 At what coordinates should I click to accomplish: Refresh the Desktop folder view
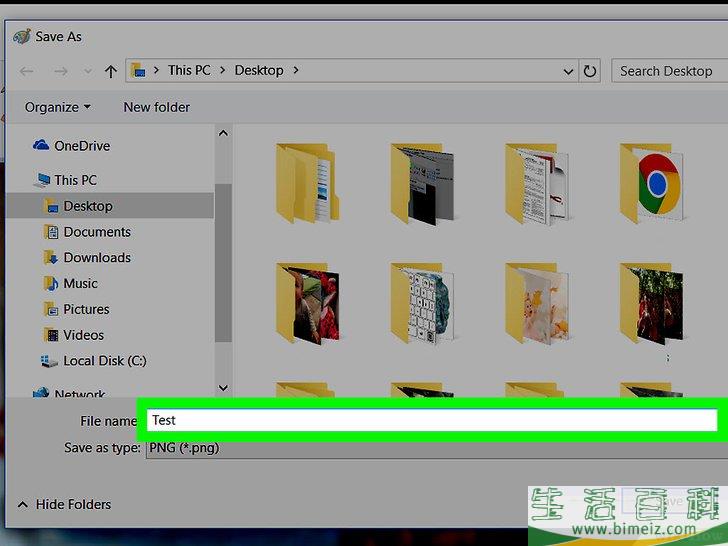[590, 72]
